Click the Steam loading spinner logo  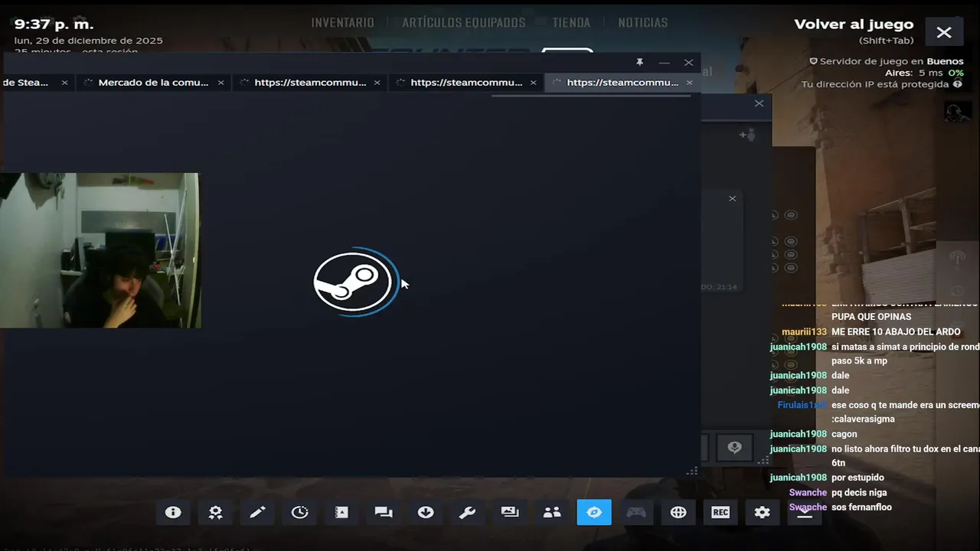click(x=354, y=282)
